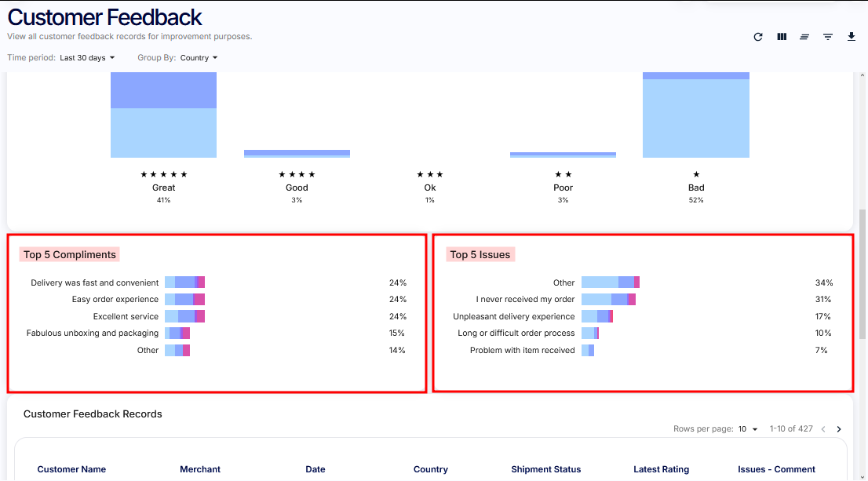Click the refresh icon in the toolbar
Image resolution: width=868 pixels, height=481 pixels.
(x=758, y=37)
